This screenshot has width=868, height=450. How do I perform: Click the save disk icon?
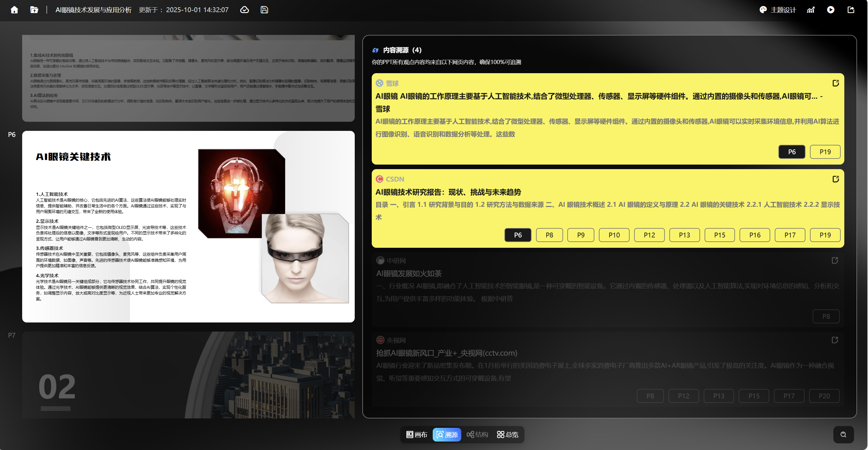264,10
